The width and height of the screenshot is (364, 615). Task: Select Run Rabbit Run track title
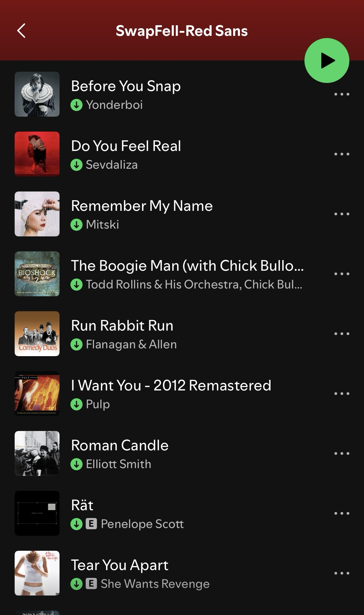(122, 326)
